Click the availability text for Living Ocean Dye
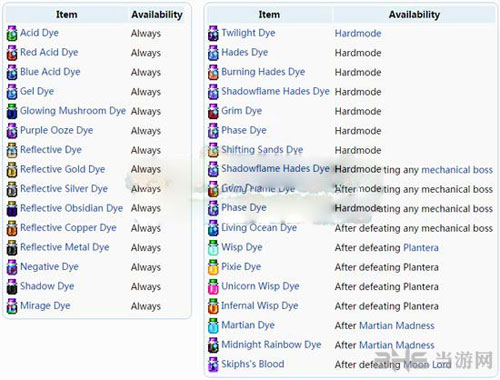Image resolution: width=500 pixels, height=380 pixels. click(414, 228)
